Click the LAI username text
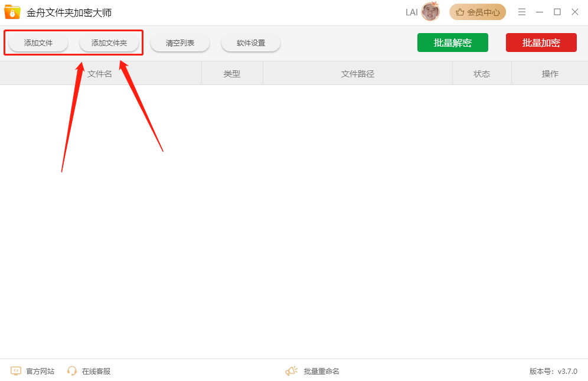Image resolution: width=588 pixels, height=381 pixels. click(411, 12)
